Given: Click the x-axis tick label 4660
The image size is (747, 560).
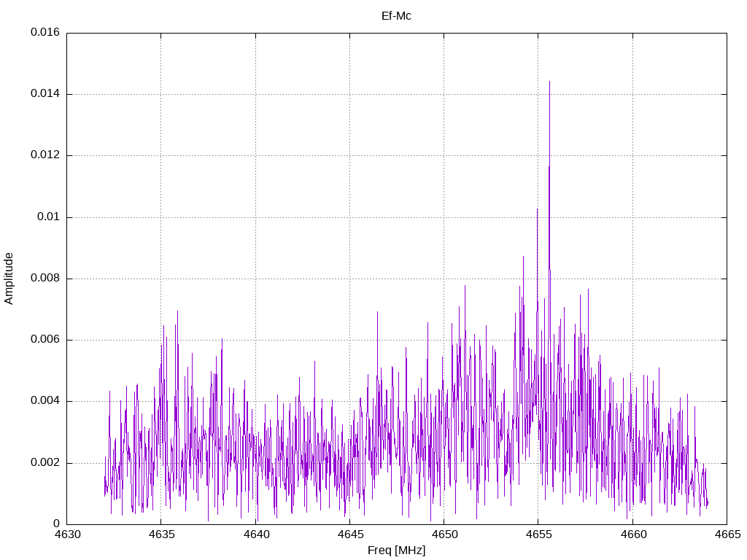Looking at the screenshot, I should [633, 534].
